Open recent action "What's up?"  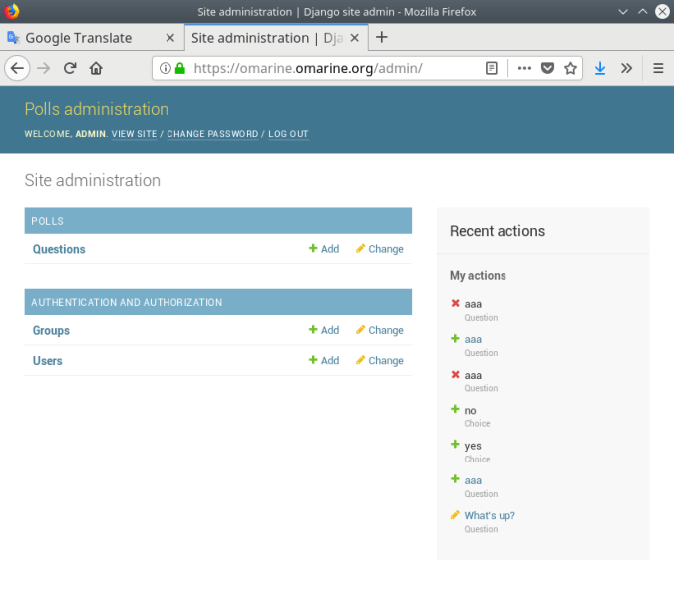[490, 516]
